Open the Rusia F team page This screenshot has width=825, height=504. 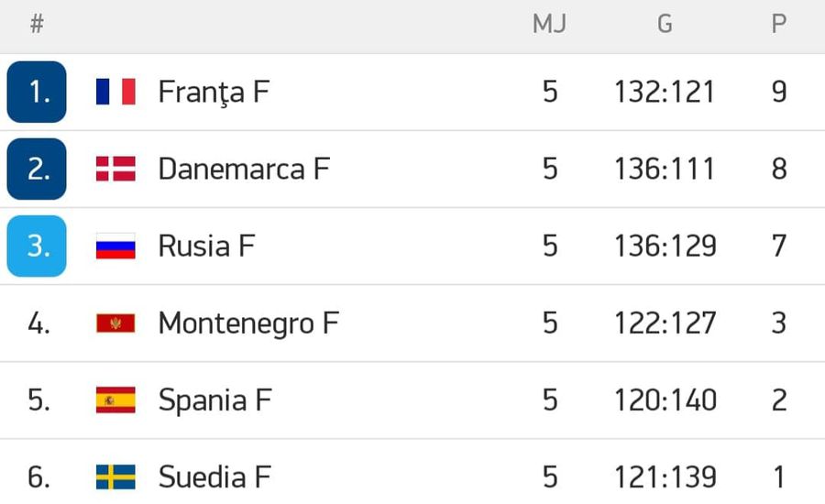click(x=207, y=247)
